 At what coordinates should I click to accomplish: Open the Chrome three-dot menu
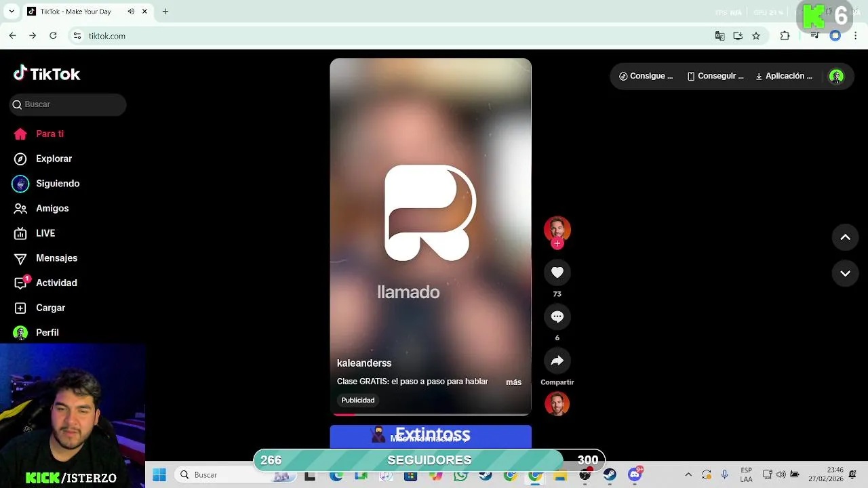pos(855,36)
